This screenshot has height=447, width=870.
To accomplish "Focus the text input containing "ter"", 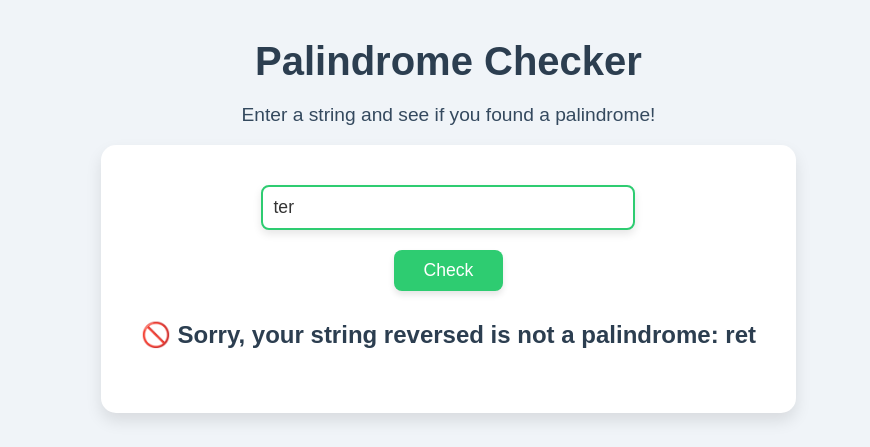I will click(448, 207).
